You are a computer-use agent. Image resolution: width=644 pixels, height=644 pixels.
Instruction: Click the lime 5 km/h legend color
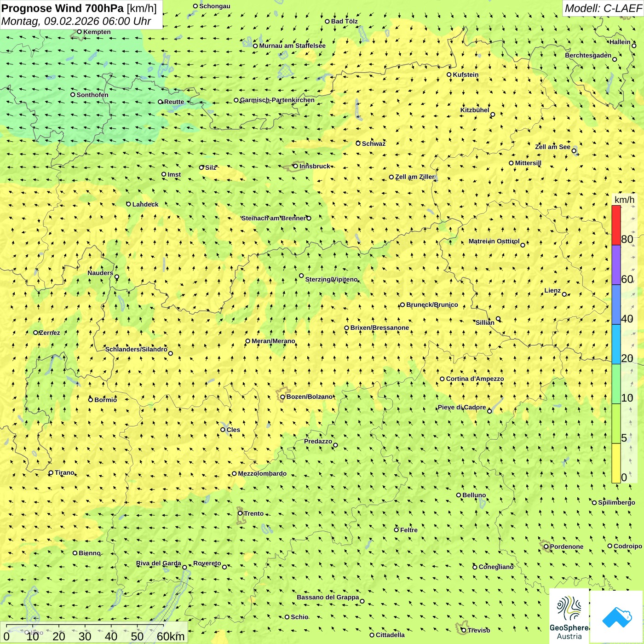(616, 424)
